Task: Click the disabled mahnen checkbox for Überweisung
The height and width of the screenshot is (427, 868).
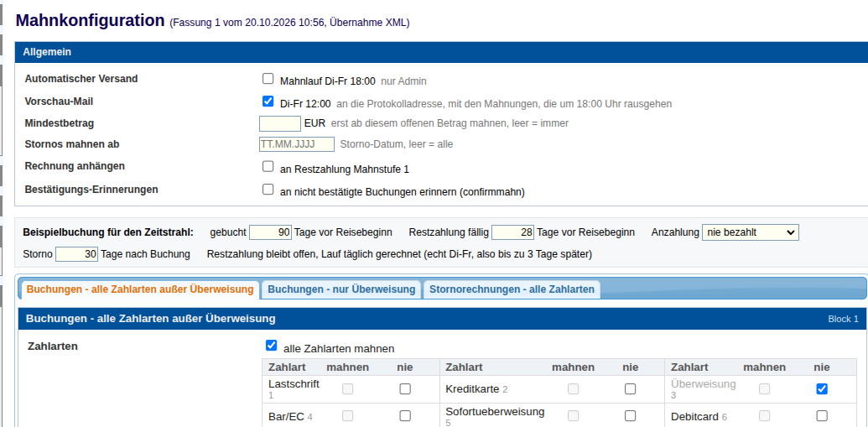Action: 765,388
